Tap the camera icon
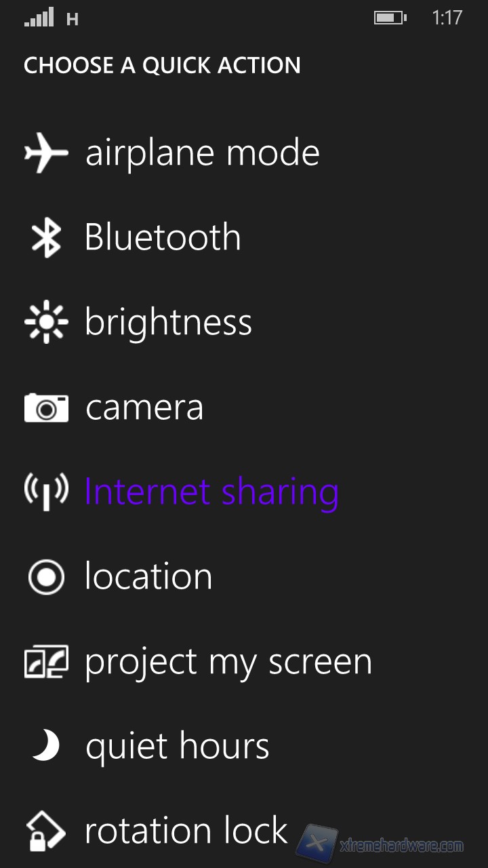Screen dimensions: 488x868 [x=46, y=408]
